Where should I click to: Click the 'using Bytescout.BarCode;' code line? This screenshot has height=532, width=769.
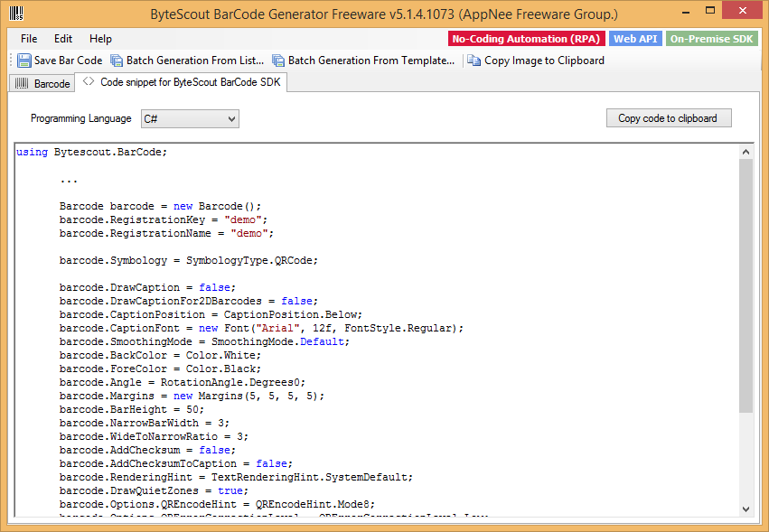click(91, 152)
